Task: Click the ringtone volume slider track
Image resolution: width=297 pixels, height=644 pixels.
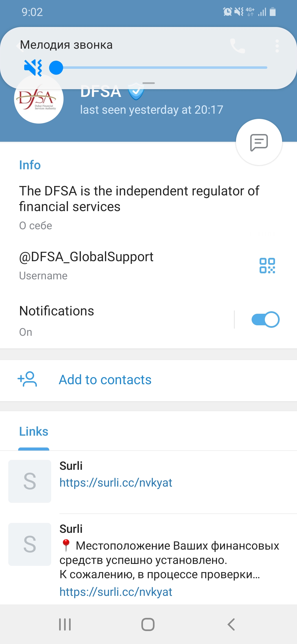Action: (x=165, y=68)
